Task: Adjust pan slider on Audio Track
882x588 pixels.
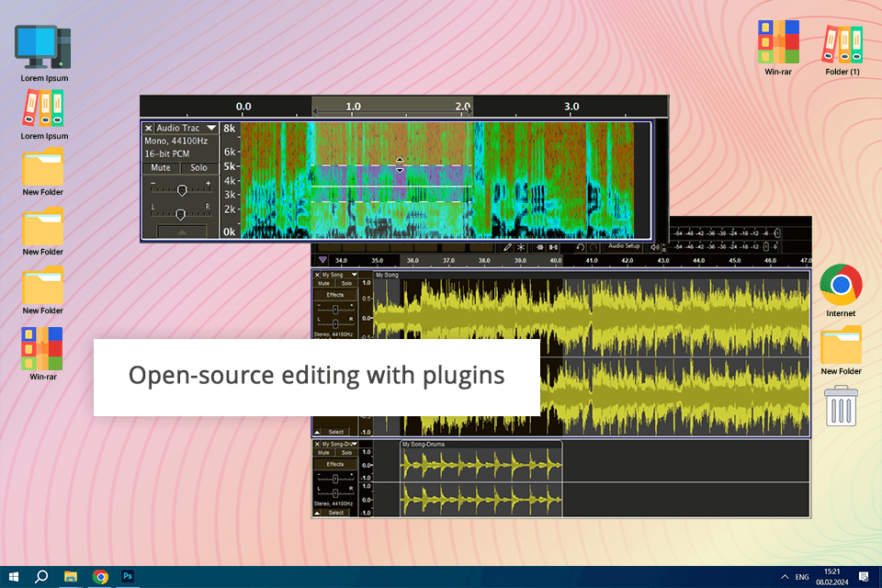Action: (x=181, y=214)
